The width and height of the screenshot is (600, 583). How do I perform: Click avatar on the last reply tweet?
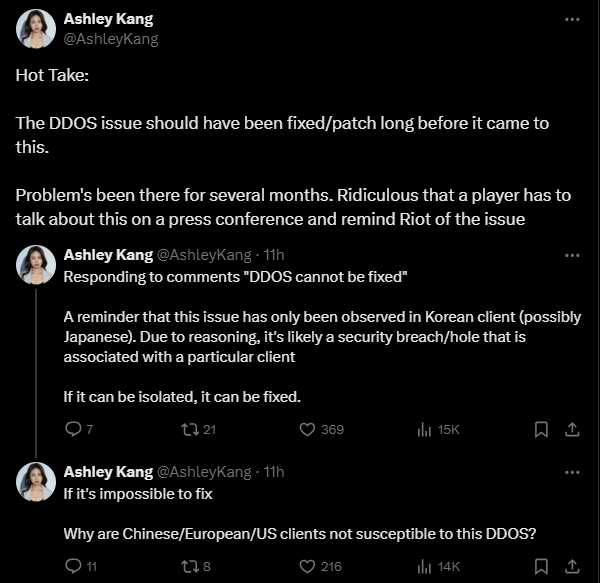coord(36,482)
